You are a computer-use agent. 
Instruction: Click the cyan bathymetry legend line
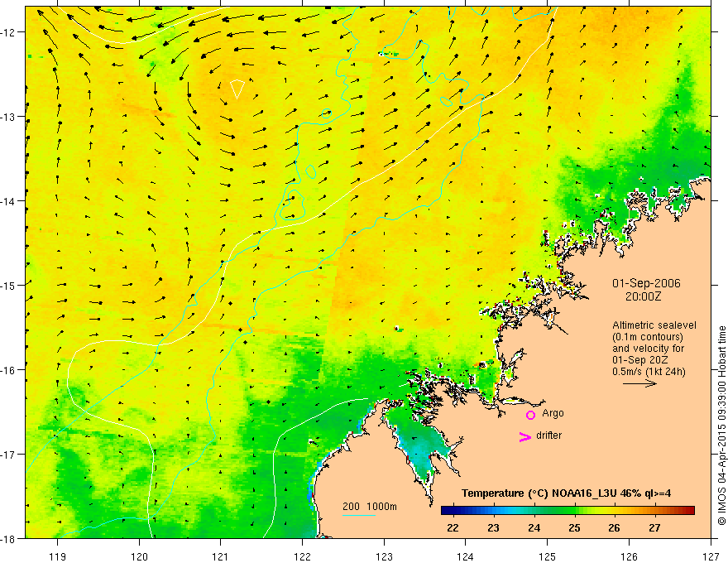pos(359,515)
